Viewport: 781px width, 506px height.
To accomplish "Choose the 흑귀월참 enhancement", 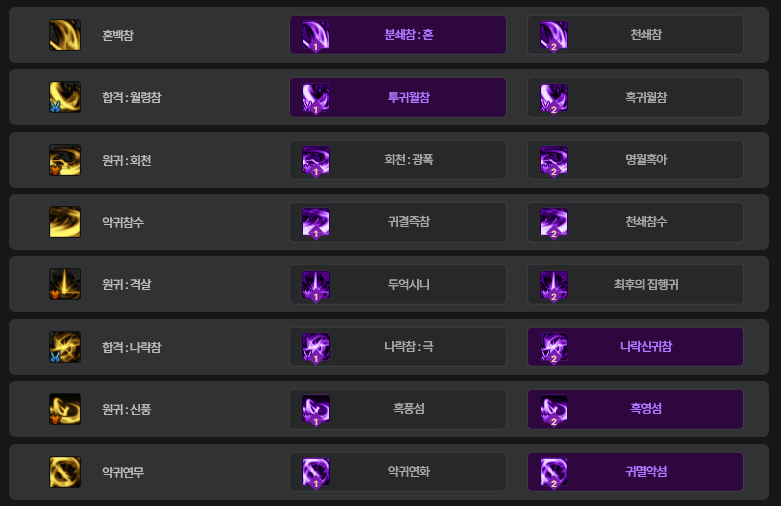I will click(x=635, y=97).
